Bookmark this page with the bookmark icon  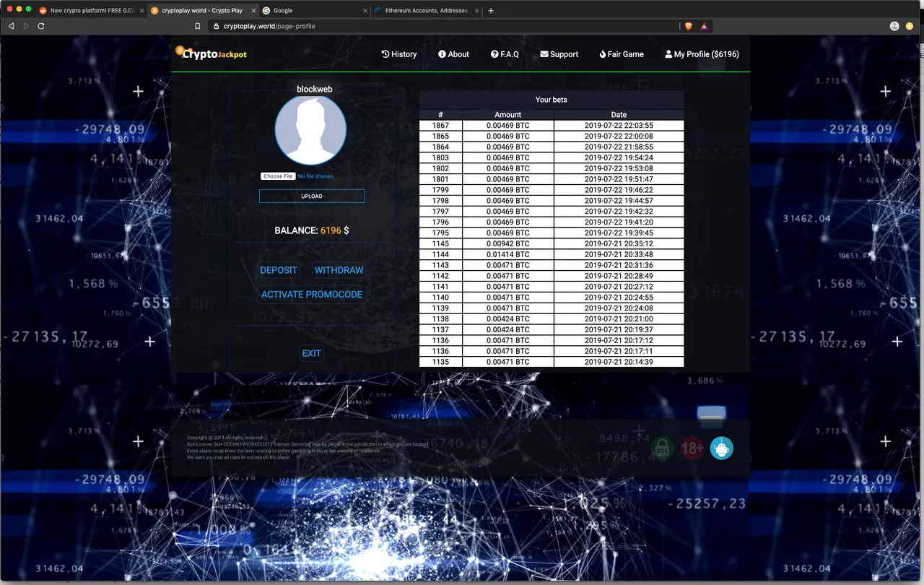(x=198, y=26)
